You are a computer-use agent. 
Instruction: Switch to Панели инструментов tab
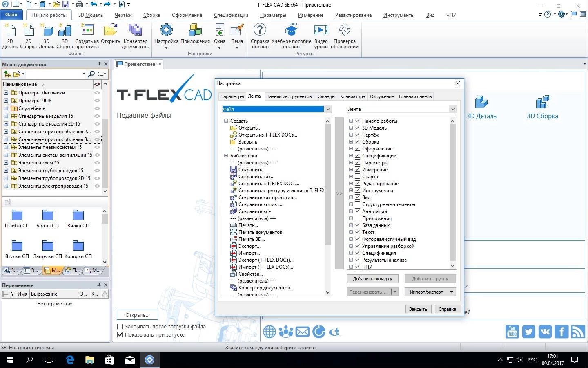point(289,96)
